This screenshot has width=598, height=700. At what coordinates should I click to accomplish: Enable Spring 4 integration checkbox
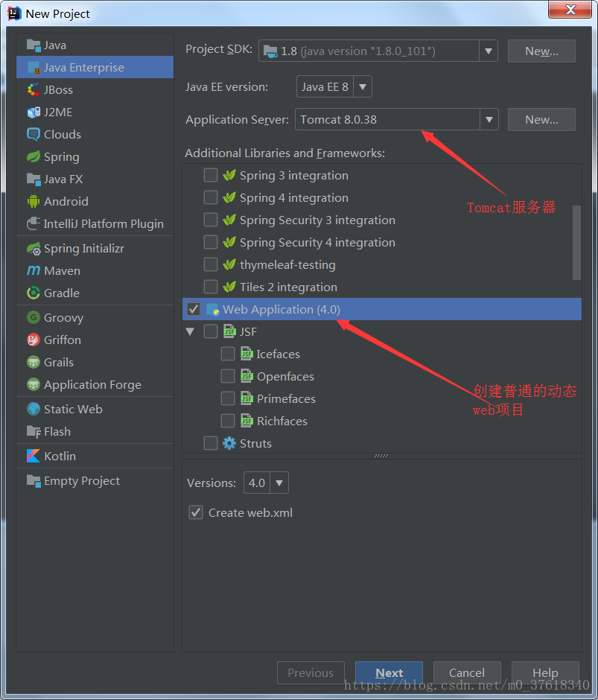(211, 197)
